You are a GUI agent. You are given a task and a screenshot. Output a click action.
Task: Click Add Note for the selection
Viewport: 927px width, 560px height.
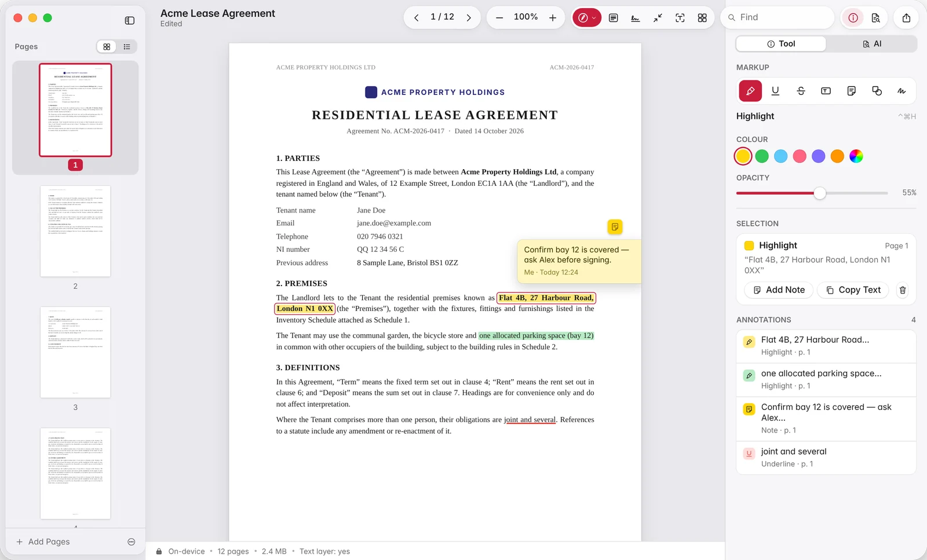pyautogui.click(x=779, y=290)
